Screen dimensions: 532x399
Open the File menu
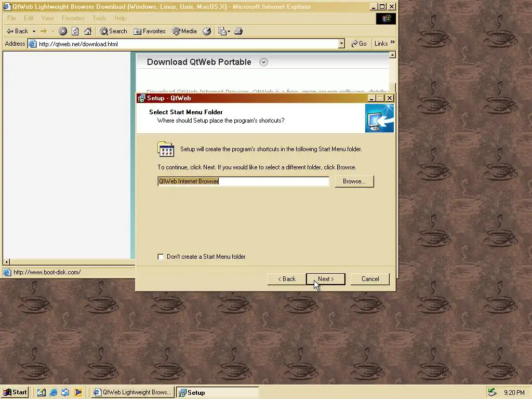(x=11, y=18)
